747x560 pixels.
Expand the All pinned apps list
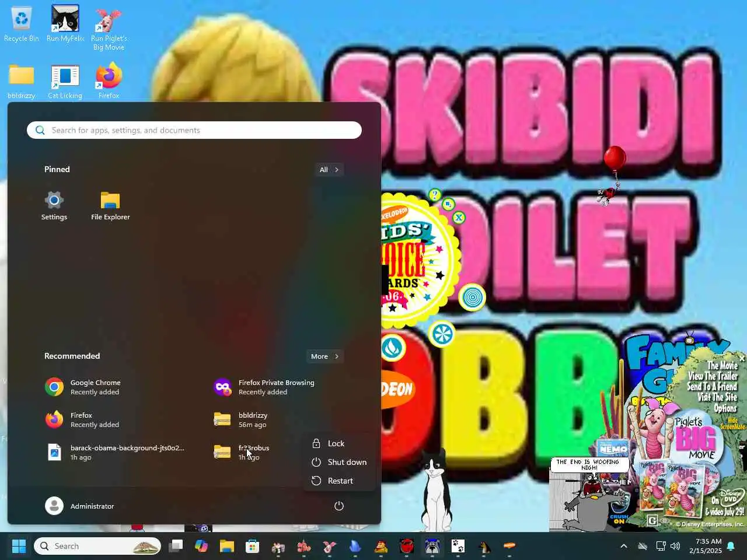[x=329, y=170]
